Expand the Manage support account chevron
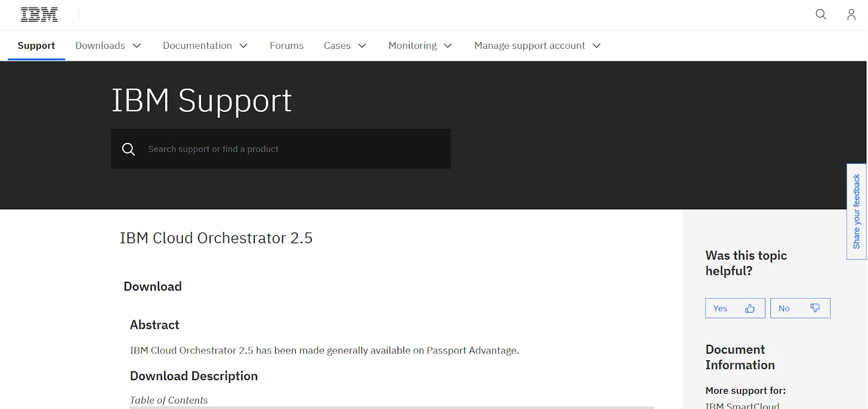868x409 pixels. point(597,46)
